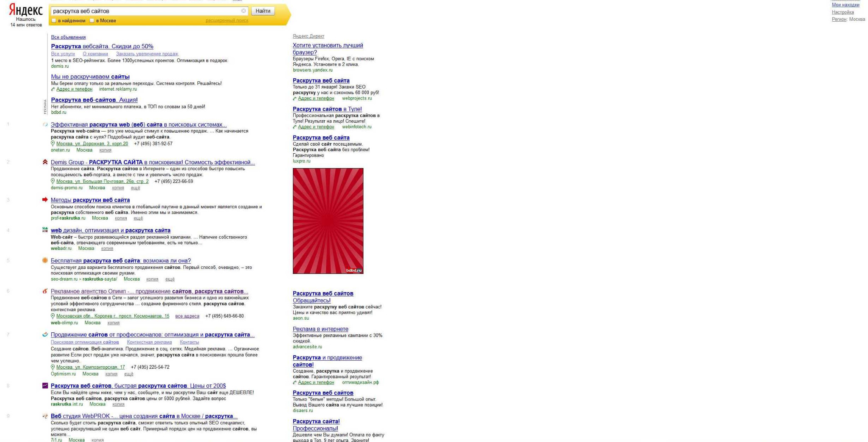
Task: Open 'копия' cached copy of oneten.ru
Action: [x=105, y=150]
